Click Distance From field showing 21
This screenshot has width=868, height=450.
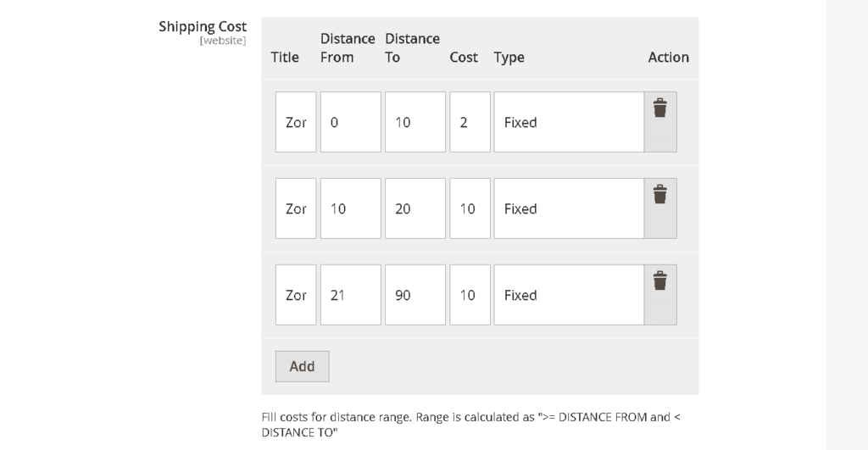click(350, 295)
